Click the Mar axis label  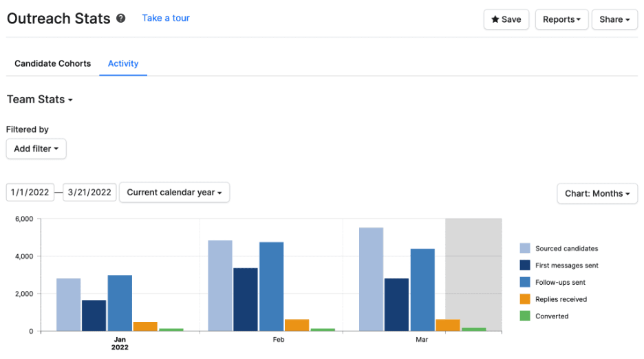422,340
